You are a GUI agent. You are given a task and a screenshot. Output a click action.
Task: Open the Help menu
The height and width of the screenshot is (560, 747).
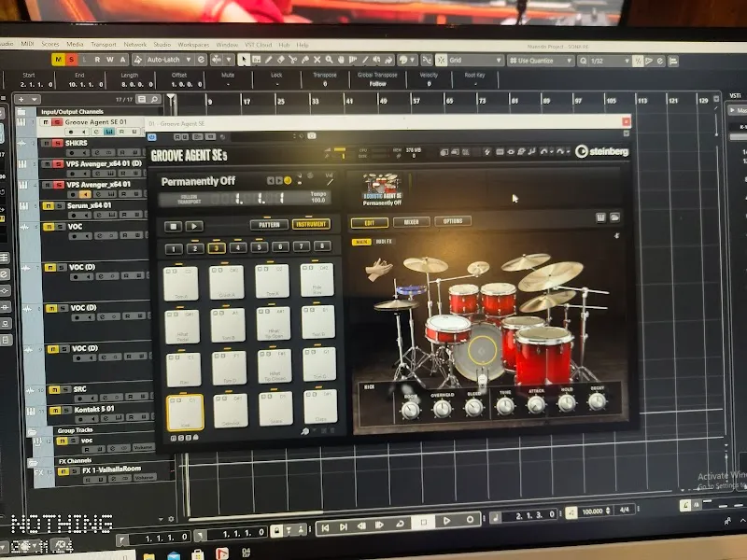(x=303, y=45)
